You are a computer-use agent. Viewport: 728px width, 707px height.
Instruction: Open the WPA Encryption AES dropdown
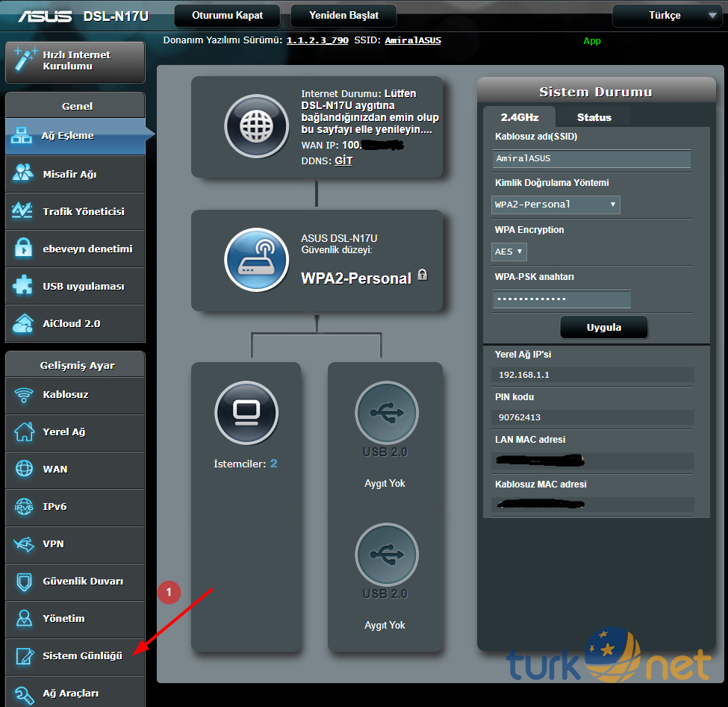point(509,252)
